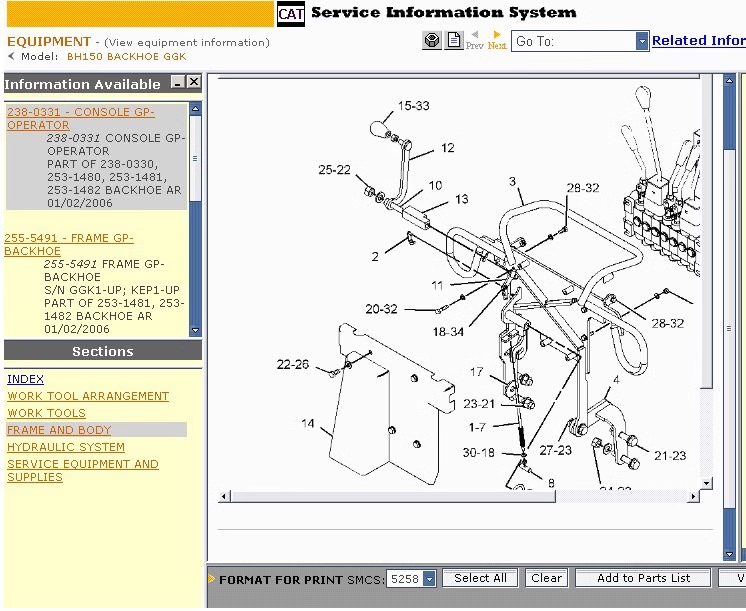Click part label 14 in diagram
746x611 pixels.
pyautogui.click(x=308, y=423)
